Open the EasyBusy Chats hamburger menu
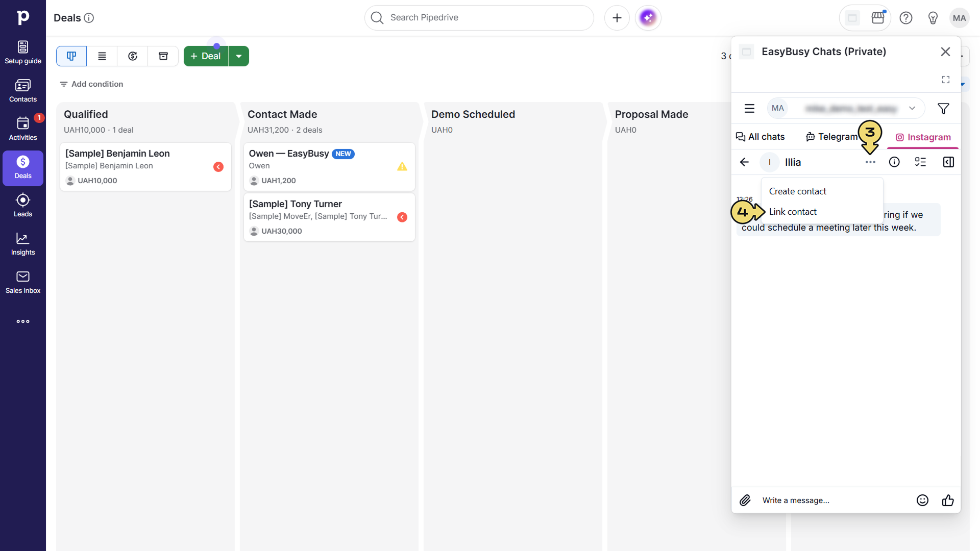 749,108
